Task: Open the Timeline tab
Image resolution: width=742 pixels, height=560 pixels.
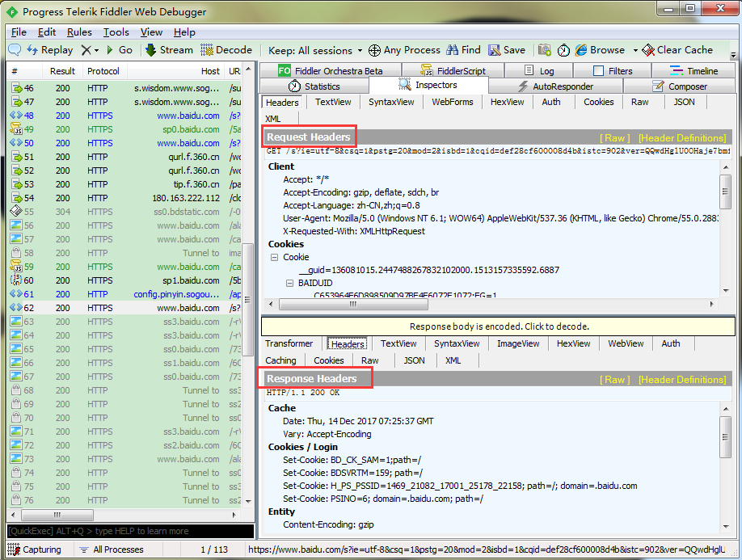Action: pyautogui.click(x=694, y=71)
